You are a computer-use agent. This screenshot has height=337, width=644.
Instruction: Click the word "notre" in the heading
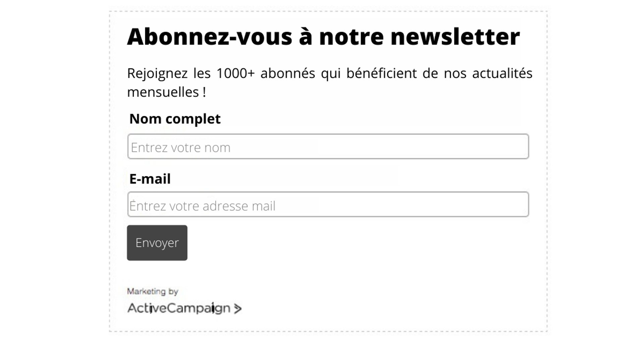(x=351, y=36)
